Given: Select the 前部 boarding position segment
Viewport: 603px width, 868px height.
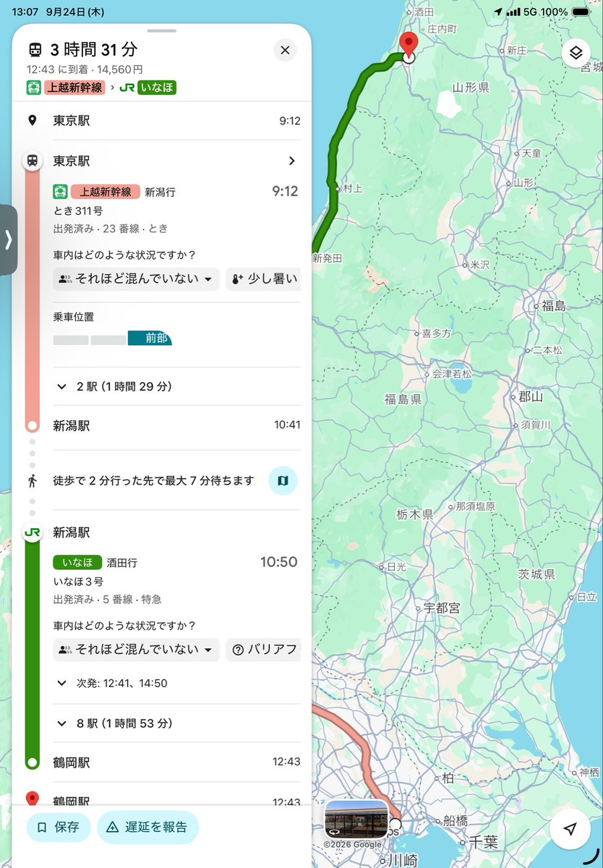Looking at the screenshot, I should 150,338.
